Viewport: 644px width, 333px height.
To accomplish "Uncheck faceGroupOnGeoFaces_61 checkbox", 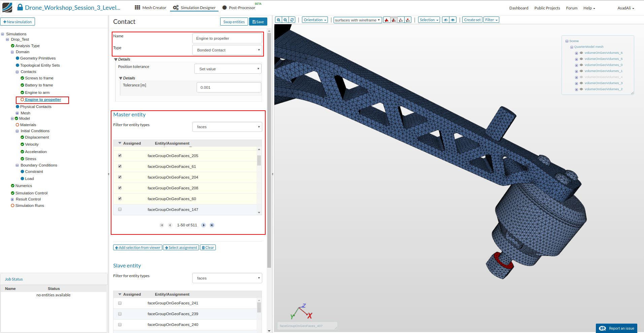I will click(120, 166).
